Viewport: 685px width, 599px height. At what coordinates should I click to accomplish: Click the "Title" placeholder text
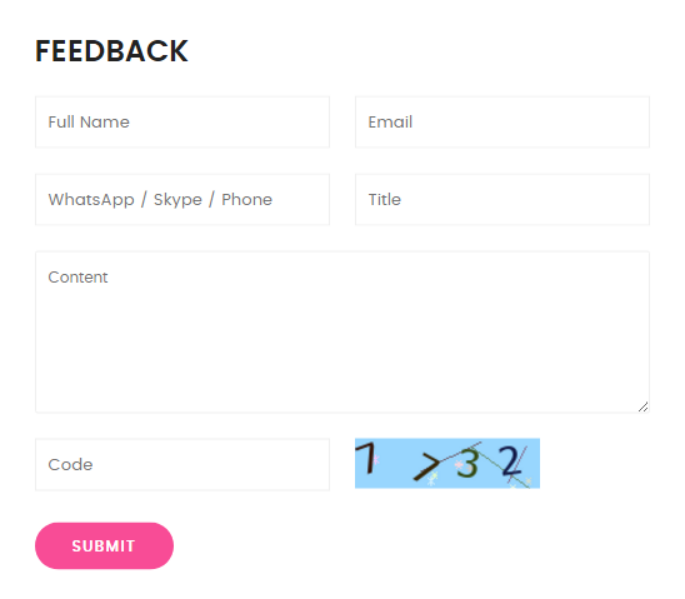pos(384,199)
